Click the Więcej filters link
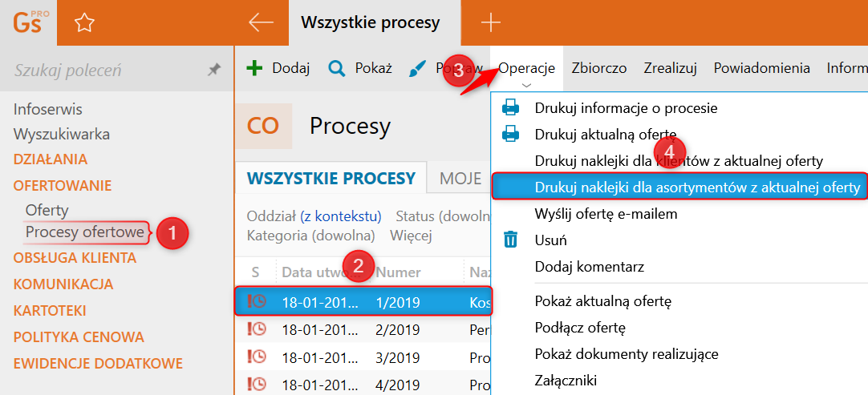The image size is (868, 395). [x=411, y=236]
